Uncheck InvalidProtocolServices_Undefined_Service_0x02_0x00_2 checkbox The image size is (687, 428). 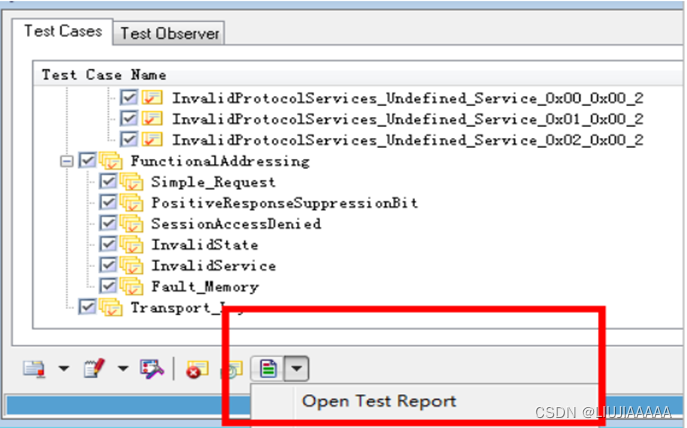(x=129, y=139)
